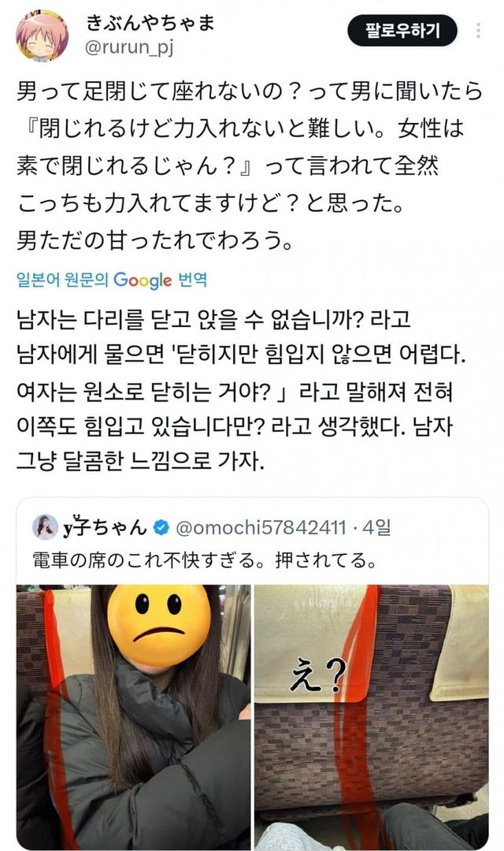Viewport: 504px width, 851px height.
Task: Select the Korean translated tweet text
Action: tap(242, 391)
